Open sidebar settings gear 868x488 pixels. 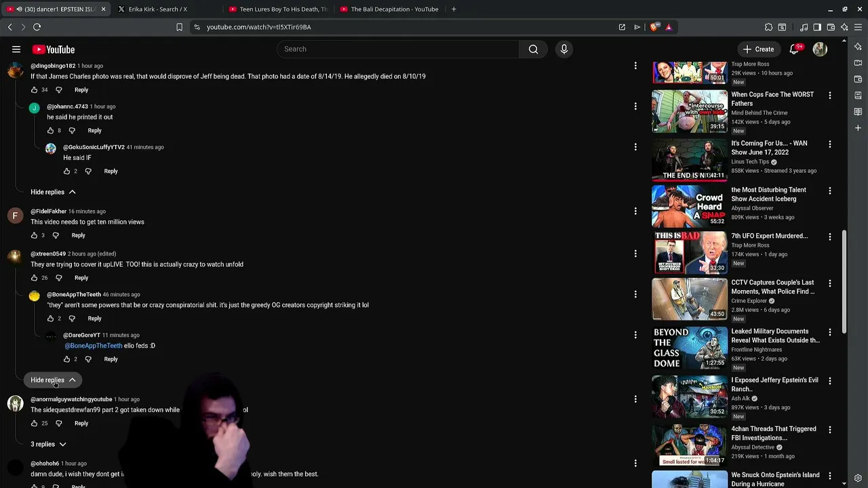(859, 479)
